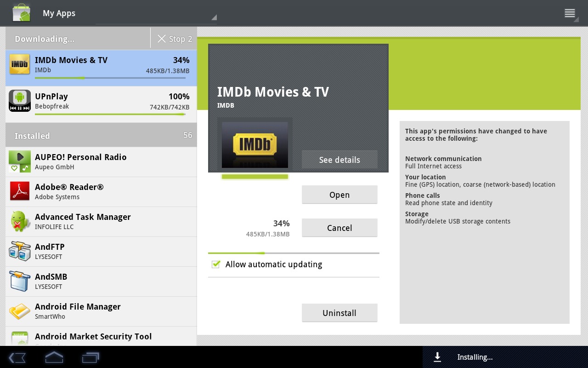Image resolution: width=588 pixels, height=368 pixels.
Task: Select "Advanced Task Manager" in installed list
Action: click(x=83, y=217)
